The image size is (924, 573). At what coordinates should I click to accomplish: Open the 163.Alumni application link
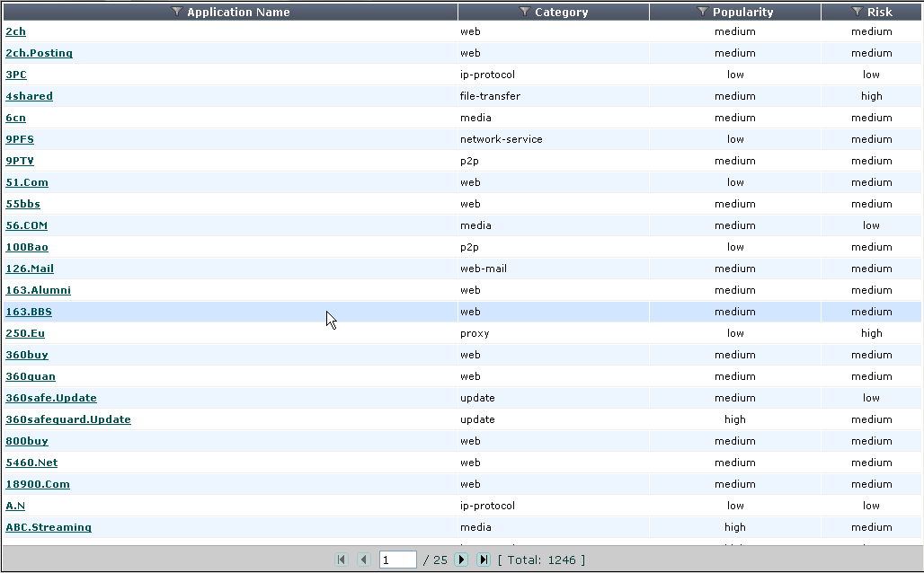[39, 290]
